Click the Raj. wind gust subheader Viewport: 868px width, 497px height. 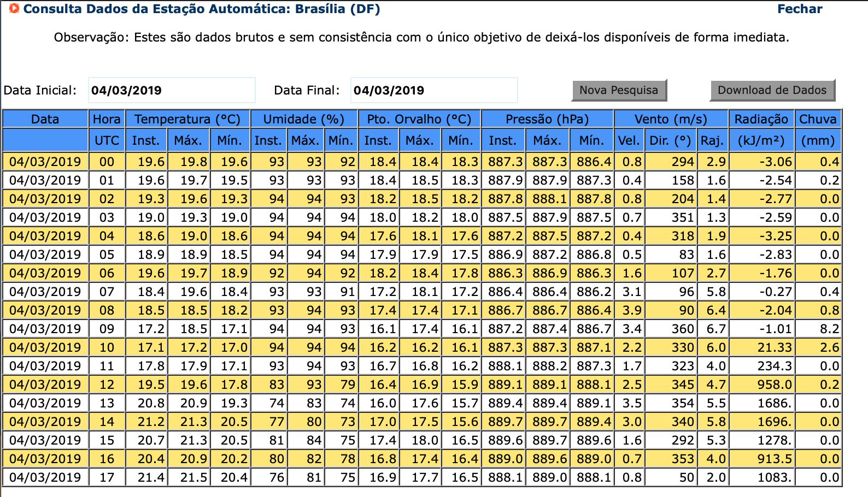[712, 140]
